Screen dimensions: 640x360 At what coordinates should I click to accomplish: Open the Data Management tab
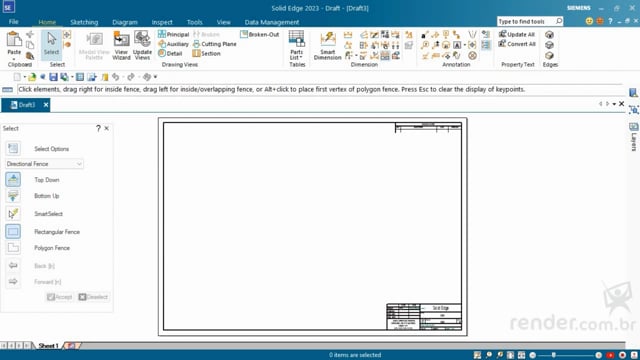coord(272,22)
